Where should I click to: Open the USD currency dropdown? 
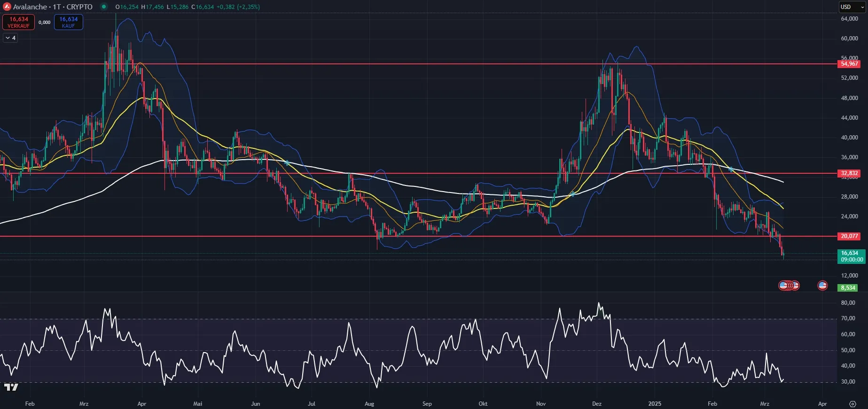click(x=852, y=7)
